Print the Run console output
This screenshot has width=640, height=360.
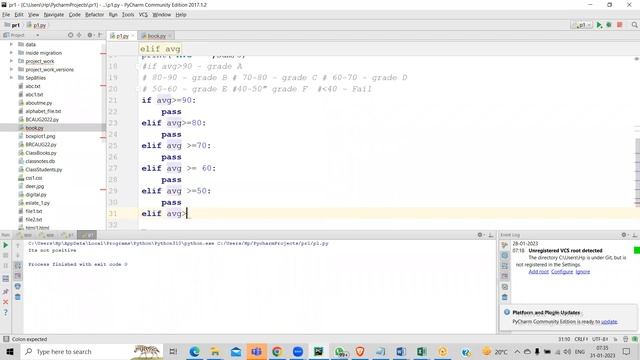click(x=18, y=287)
